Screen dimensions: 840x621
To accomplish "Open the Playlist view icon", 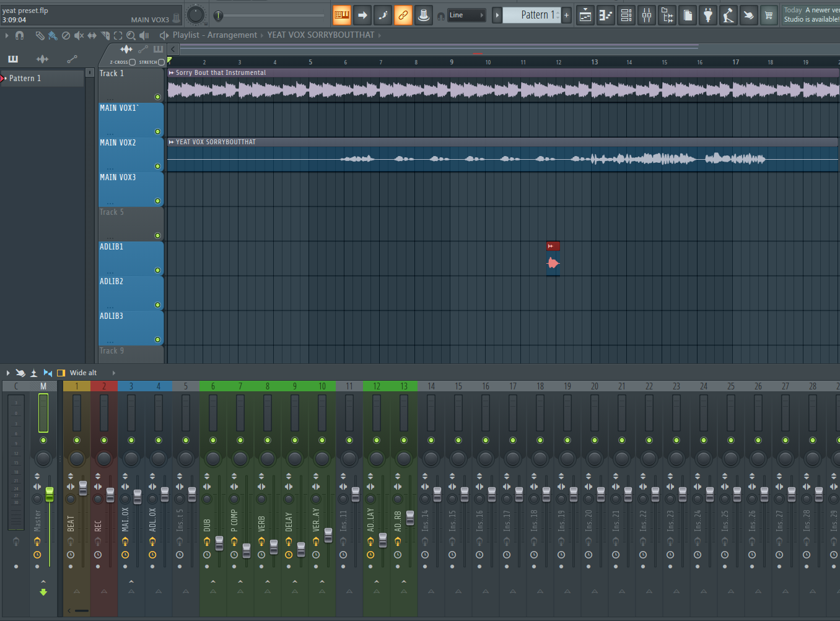I will (x=585, y=15).
